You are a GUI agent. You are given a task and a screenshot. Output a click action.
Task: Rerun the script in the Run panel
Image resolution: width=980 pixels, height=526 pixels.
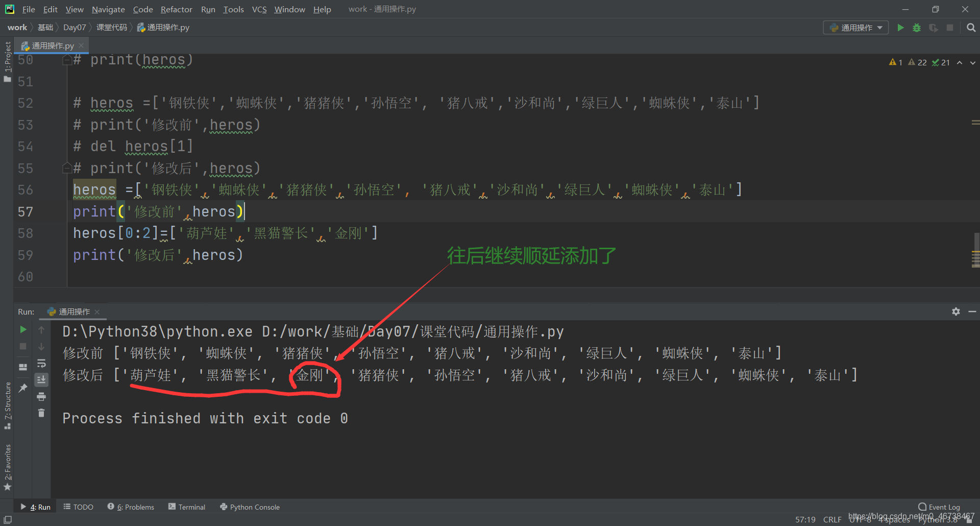[23, 330]
